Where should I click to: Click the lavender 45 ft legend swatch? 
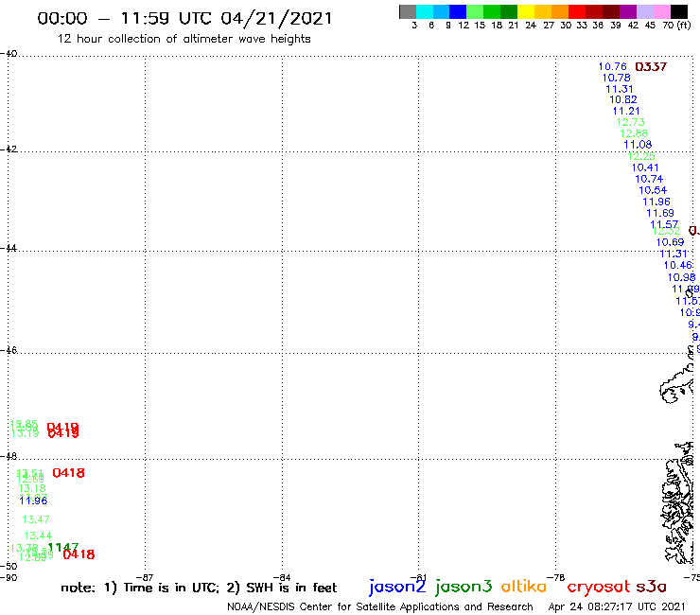pos(644,11)
